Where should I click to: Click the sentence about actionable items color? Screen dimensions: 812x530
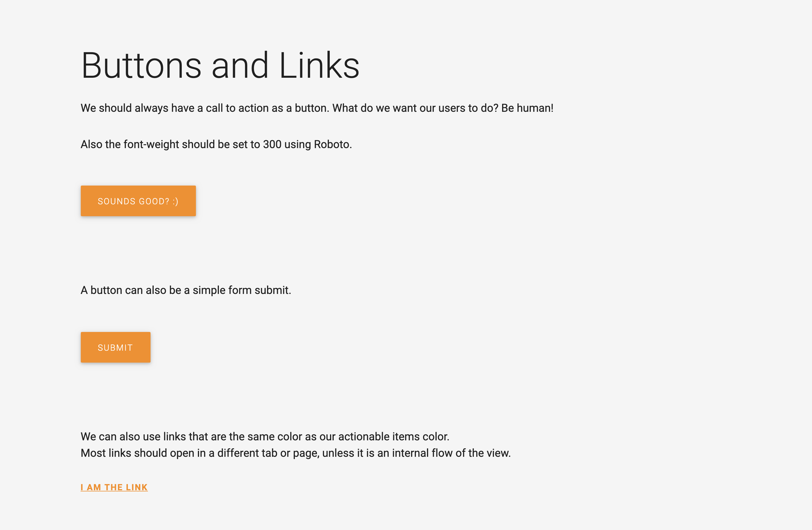[265, 436]
